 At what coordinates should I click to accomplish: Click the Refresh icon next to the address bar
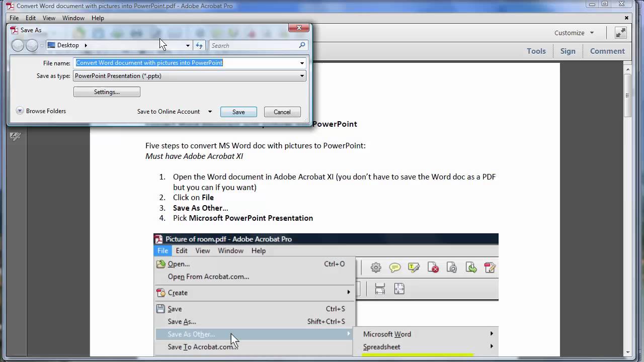coord(199,45)
